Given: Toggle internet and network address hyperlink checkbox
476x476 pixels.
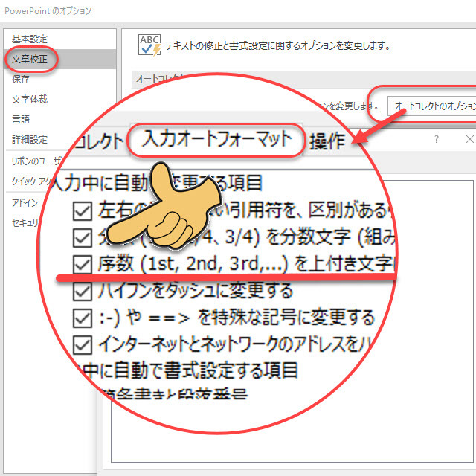Looking at the screenshot, I should 83,345.
